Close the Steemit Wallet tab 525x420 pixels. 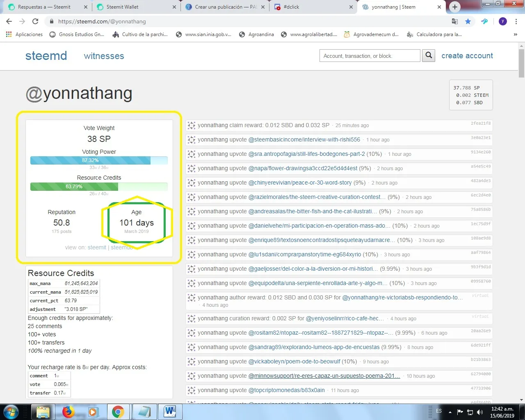point(174,7)
